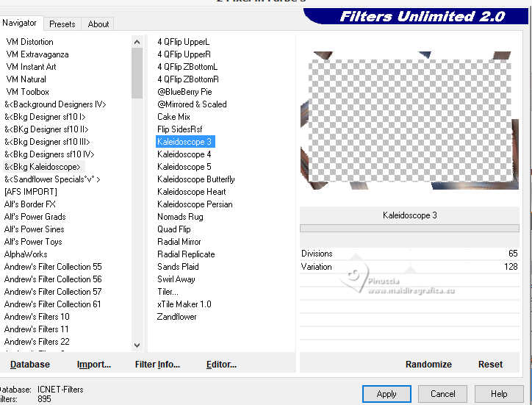Screen dimensions: 532x405
Task: Reset the filter parameters
Action: pos(490,365)
